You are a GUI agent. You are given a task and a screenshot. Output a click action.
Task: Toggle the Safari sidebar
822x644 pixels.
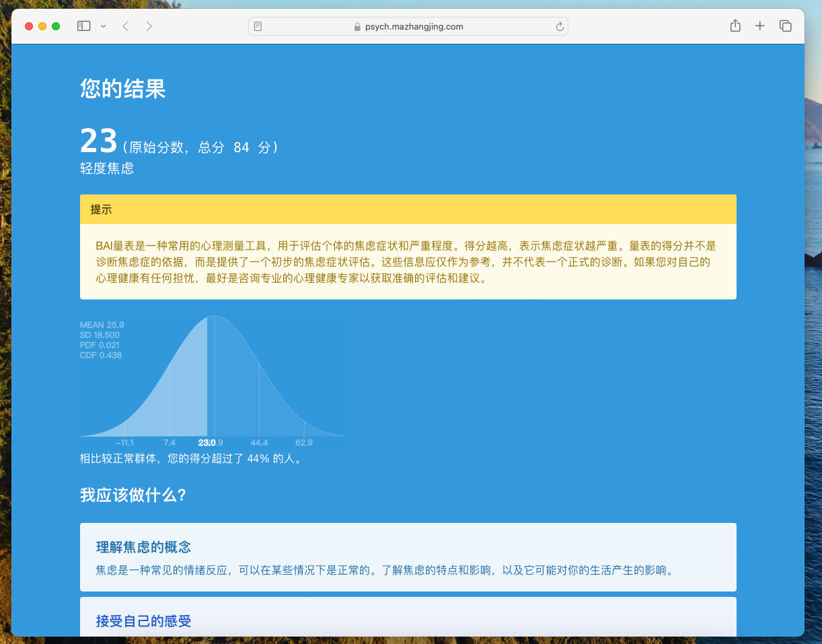pos(83,25)
